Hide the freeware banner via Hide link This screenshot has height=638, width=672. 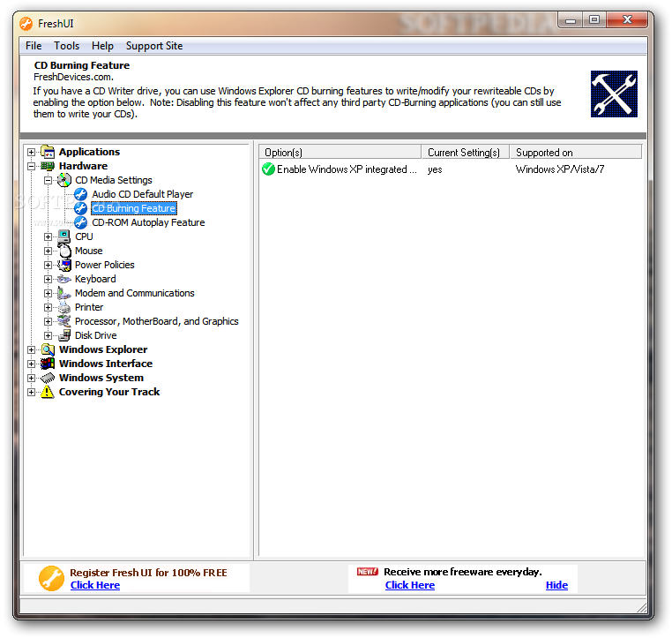(x=556, y=585)
